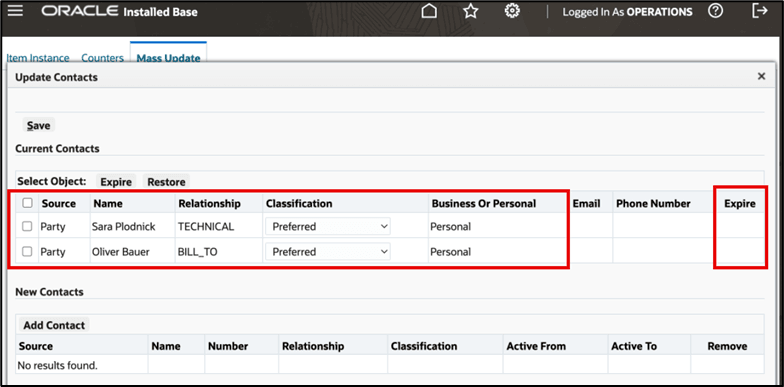This screenshot has height=387, width=784.
Task: Check the Oliver Bauer row checkbox
Action: click(x=27, y=252)
